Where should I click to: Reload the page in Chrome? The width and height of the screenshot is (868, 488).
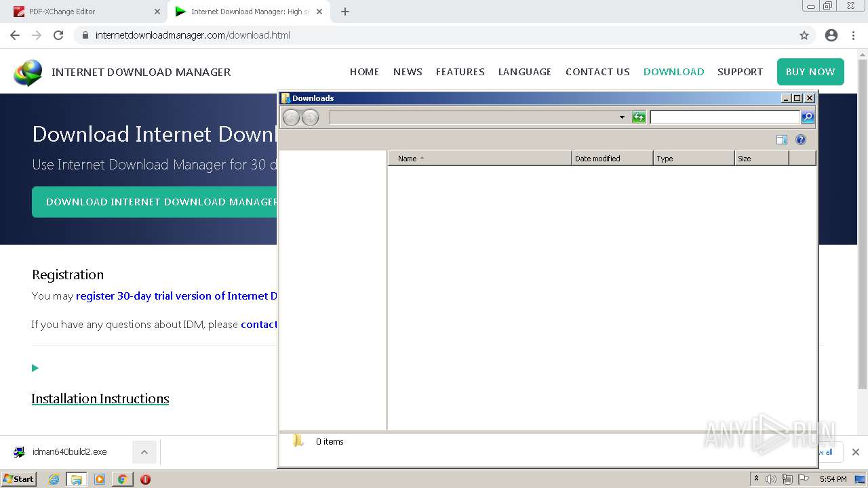[x=58, y=35]
